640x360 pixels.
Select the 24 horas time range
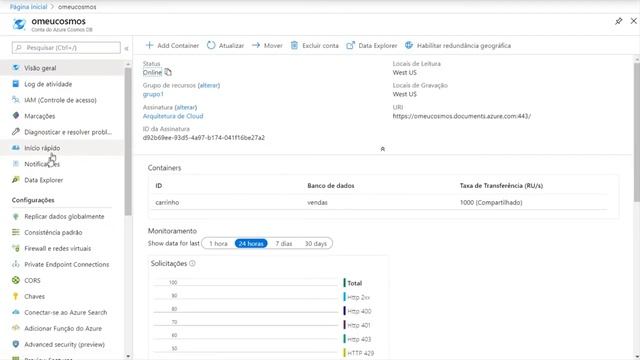[251, 244]
